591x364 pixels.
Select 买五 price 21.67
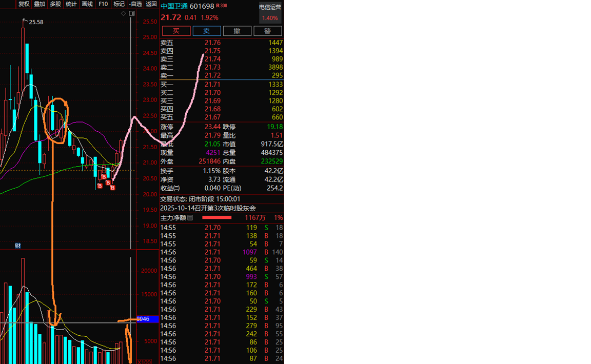[x=212, y=117]
